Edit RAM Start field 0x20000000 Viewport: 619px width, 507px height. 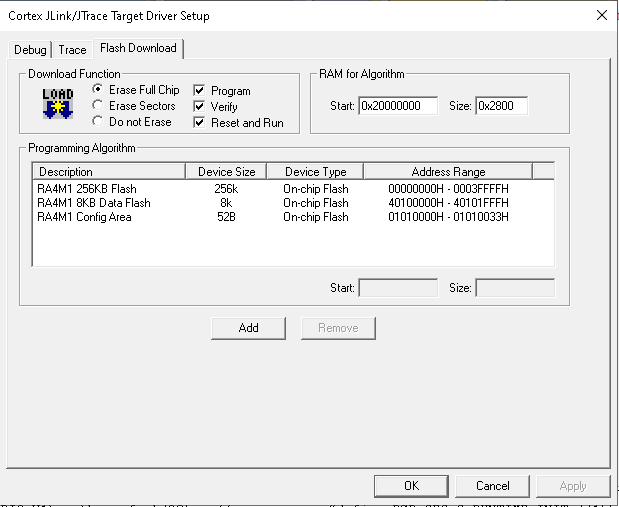(398, 106)
